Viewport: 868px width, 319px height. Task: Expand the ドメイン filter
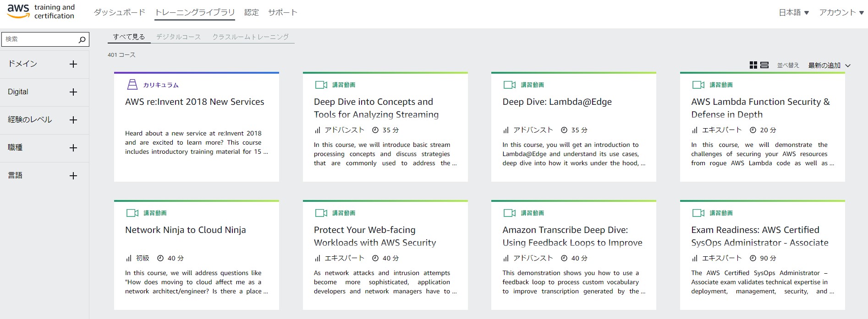click(73, 64)
